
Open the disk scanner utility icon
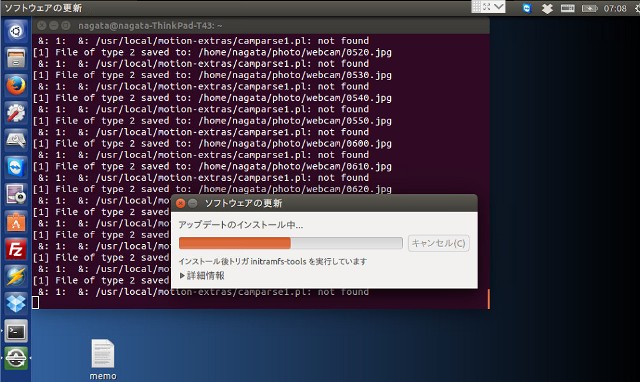pos(16,140)
